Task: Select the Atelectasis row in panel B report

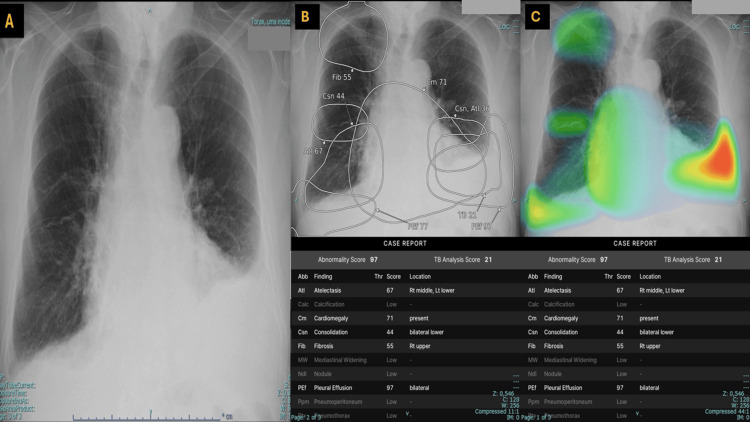Action: click(406, 290)
